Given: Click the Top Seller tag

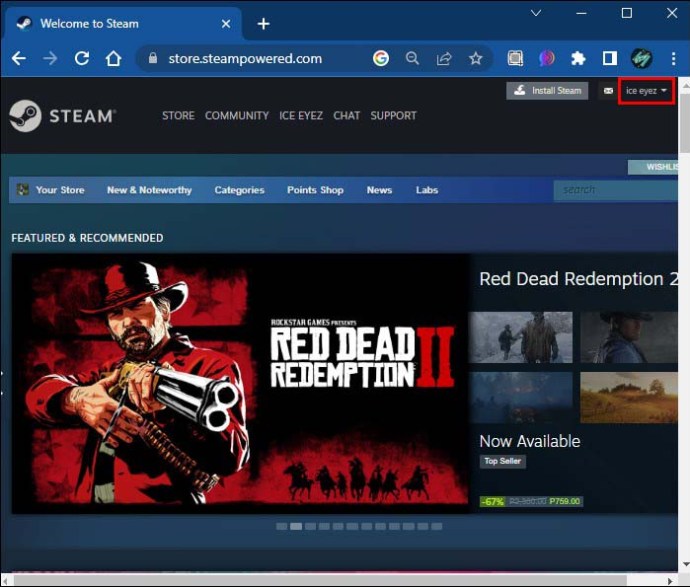Looking at the screenshot, I should (x=503, y=461).
